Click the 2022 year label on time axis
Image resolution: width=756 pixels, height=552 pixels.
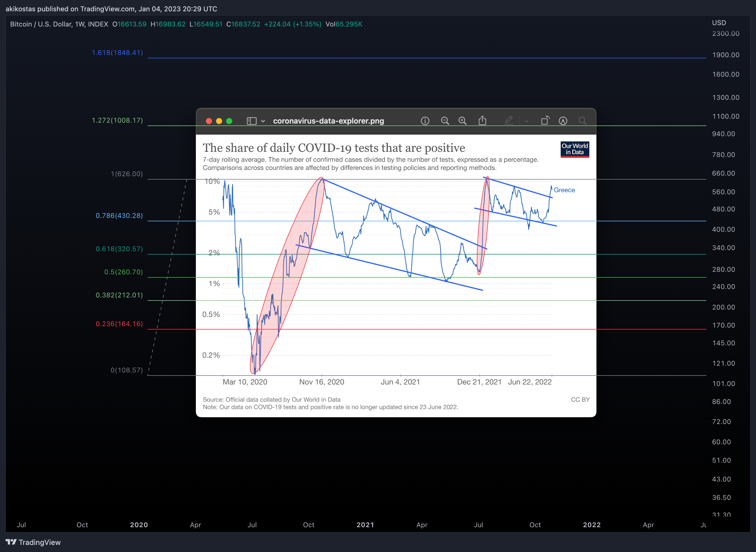pyautogui.click(x=592, y=525)
